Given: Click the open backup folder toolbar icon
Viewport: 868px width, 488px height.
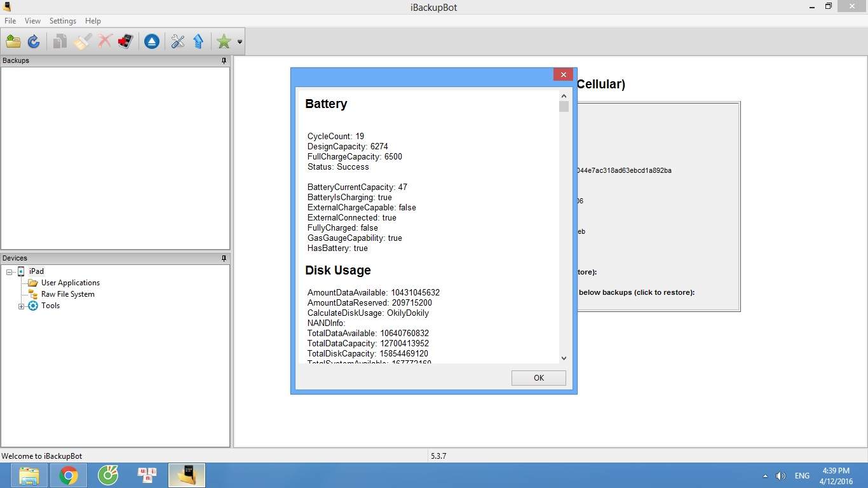Looking at the screenshot, I should 13,42.
